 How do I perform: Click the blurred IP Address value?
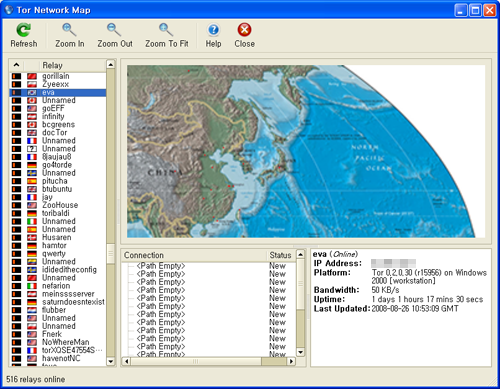pyautogui.click(x=393, y=263)
